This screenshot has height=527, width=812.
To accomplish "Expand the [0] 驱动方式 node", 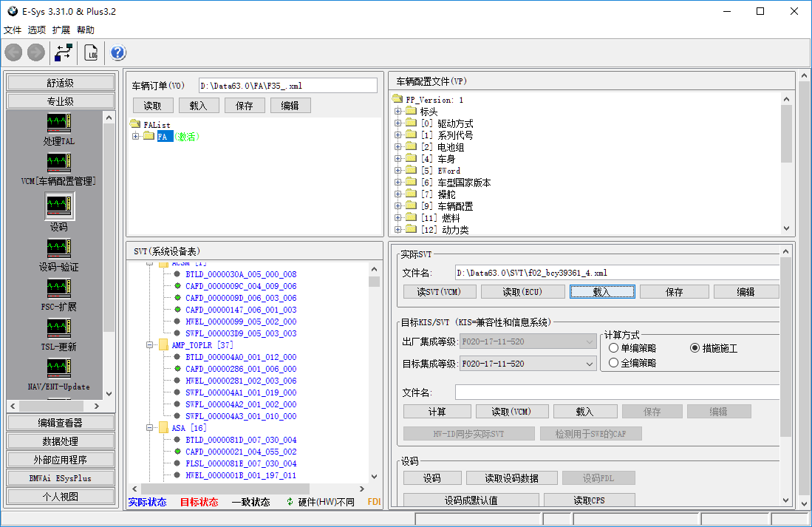I will click(x=398, y=123).
